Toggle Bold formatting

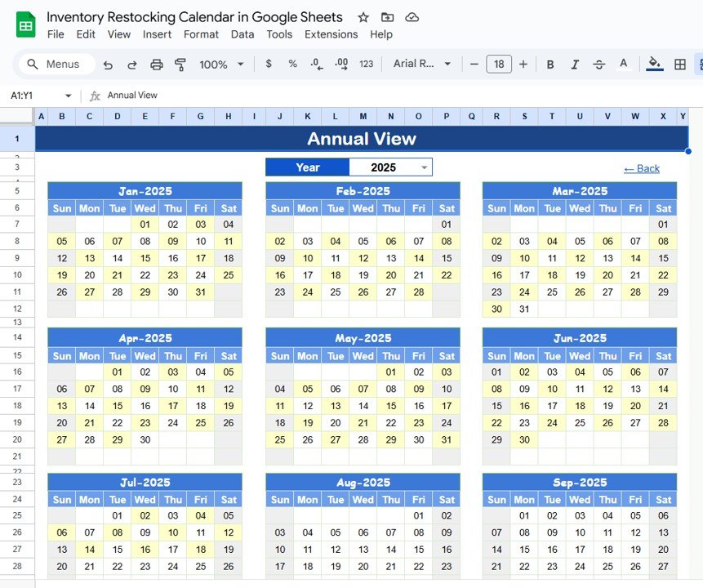pos(550,65)
